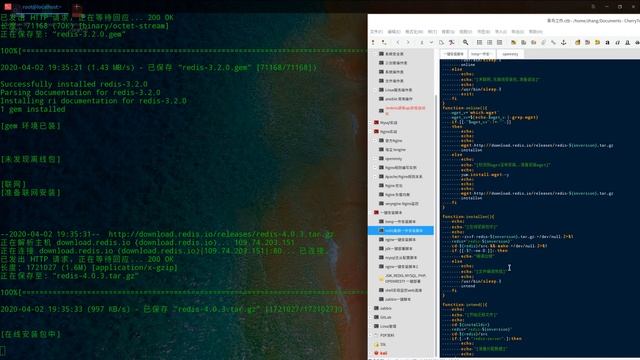Go forward to next visited node
Screen dimensions: 640x360
coord(408,42)
